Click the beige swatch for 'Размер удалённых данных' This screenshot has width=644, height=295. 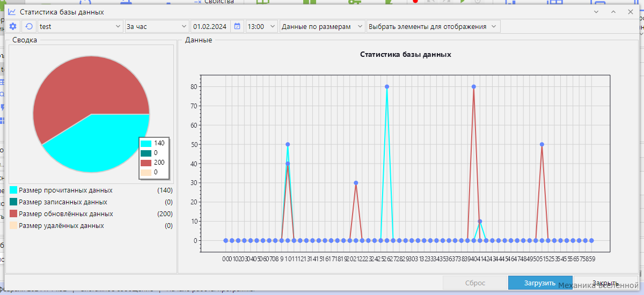13,226
